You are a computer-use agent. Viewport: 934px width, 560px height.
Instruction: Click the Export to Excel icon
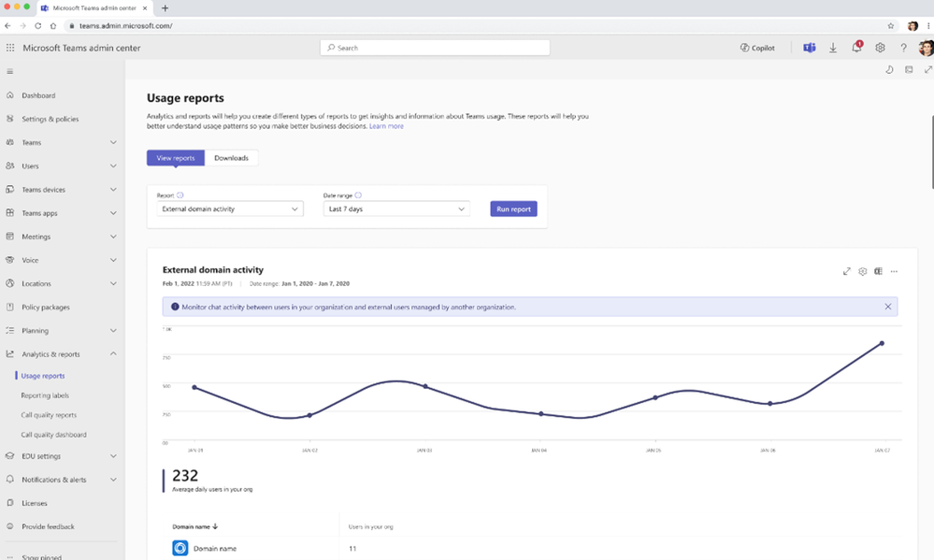tap(878, 271)
